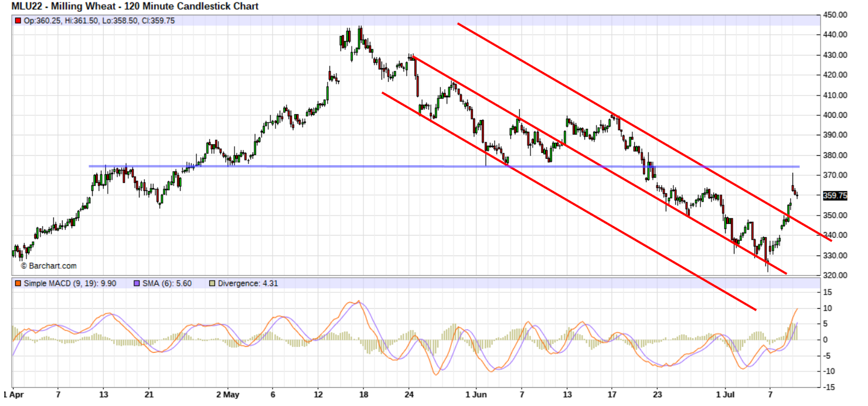Select the 2 May date on time axis
The height and width of the screenshot is (406, 868).
(x=229, y=395)
